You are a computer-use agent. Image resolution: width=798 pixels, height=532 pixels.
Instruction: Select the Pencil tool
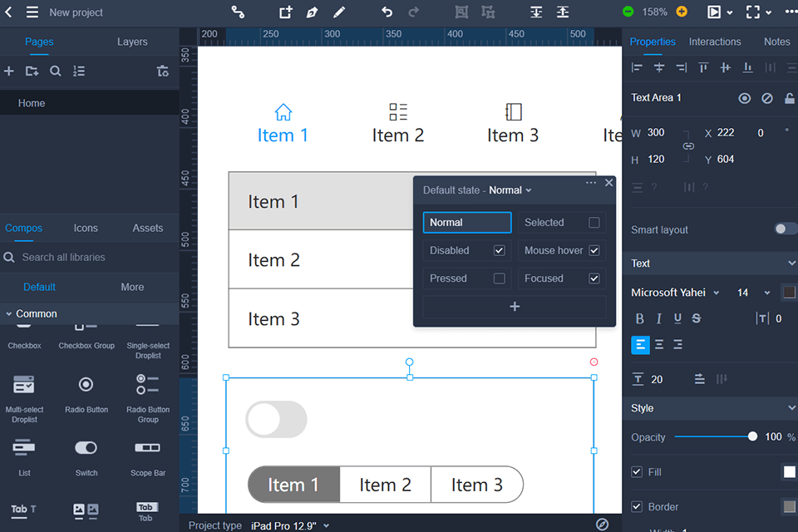[x=339, y=12]
